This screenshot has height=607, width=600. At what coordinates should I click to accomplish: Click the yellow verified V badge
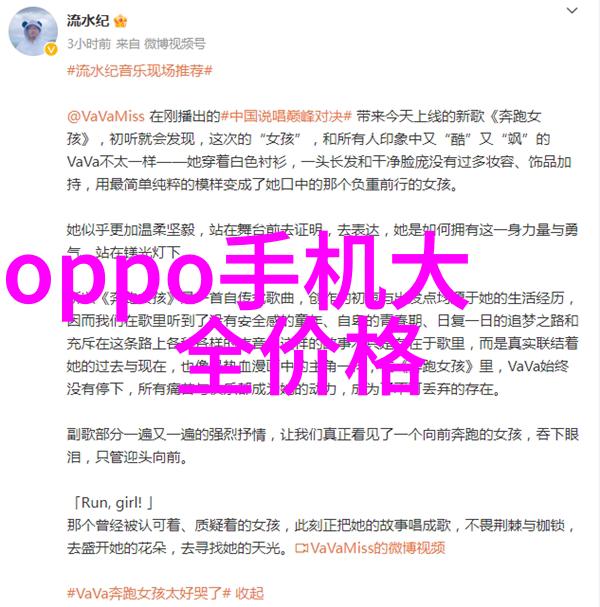(x=51, y=50)
